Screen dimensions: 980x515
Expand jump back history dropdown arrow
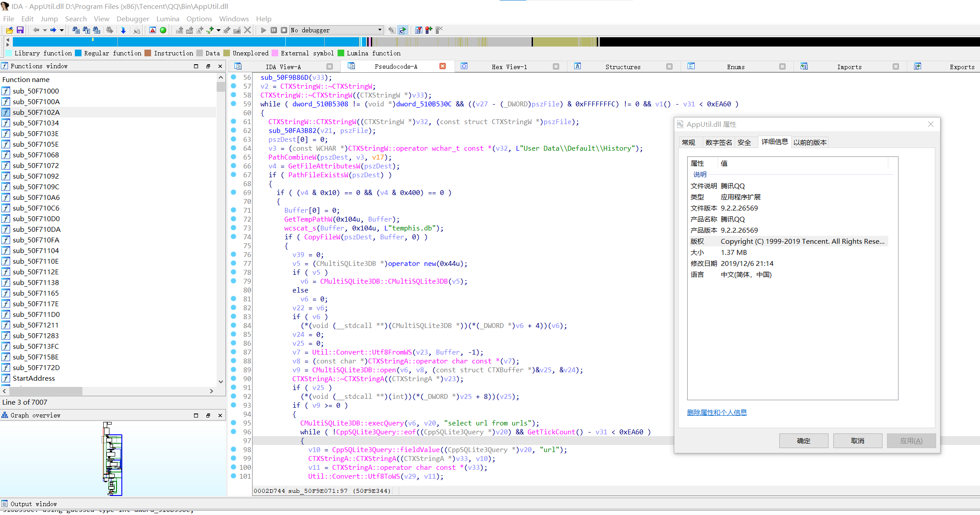pyautogui.click(x=45, y=30)
